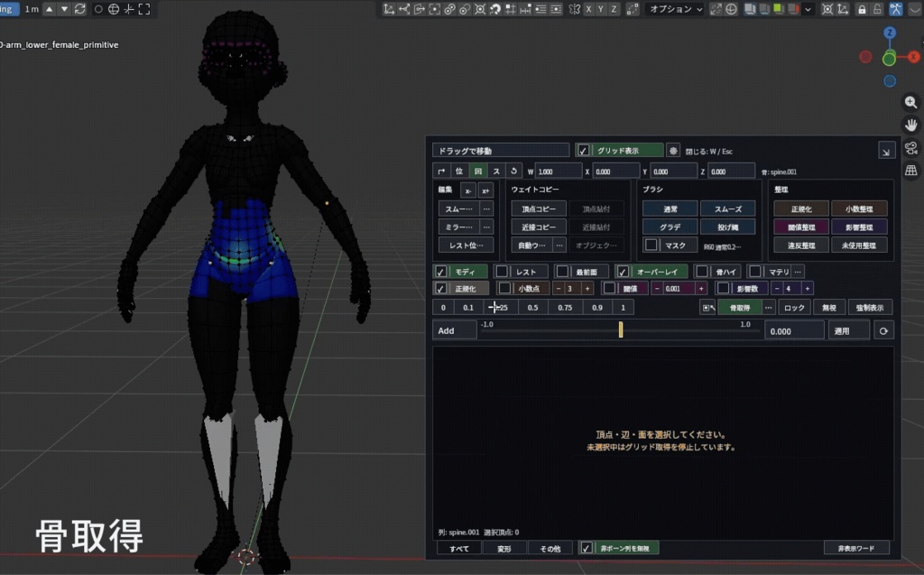924x575 pixels.
Task: Toggle the 正規化 checkbox
Action: [440, 288]
